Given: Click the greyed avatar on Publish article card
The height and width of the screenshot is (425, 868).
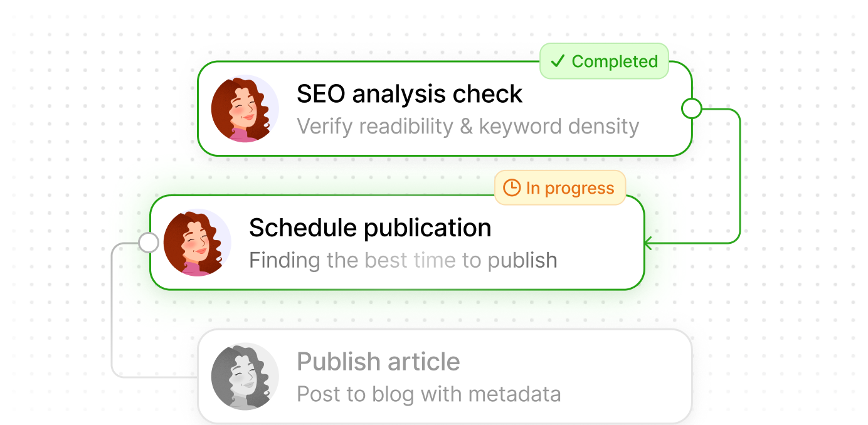Looking at the screenshot, I should 245,376.
